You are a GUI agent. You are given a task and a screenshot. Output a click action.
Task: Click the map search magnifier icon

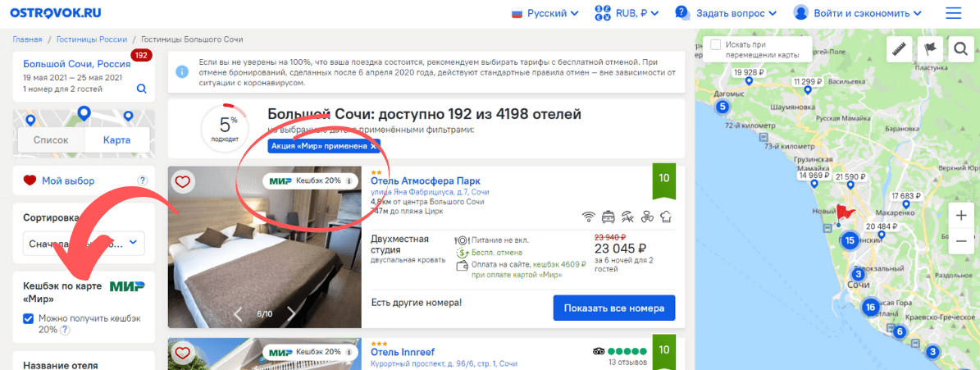tap(959, 49)
